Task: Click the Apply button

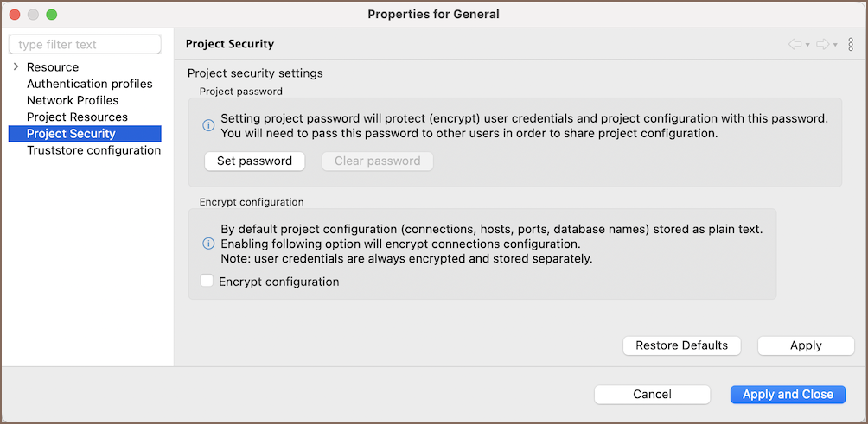Action: (806, 345)
